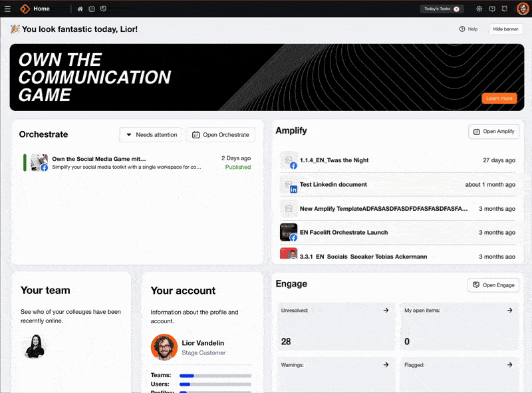This screenshot has height=393, width=532.
Task: Open Test Linkedin document item
Action: pos(397,185)
